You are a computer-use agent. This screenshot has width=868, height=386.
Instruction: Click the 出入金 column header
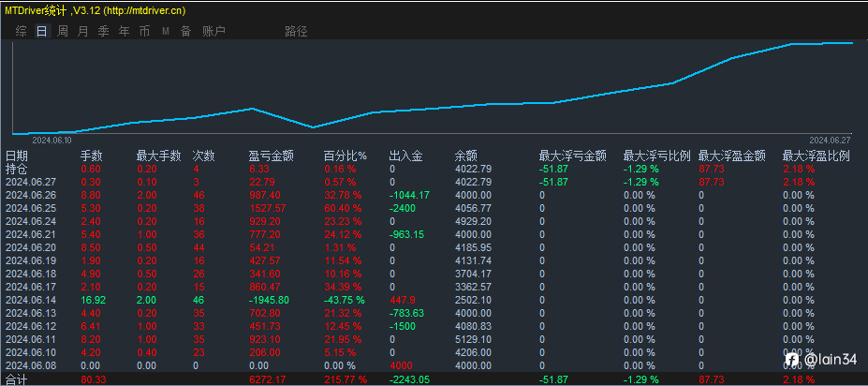click(x=406, y=156)
